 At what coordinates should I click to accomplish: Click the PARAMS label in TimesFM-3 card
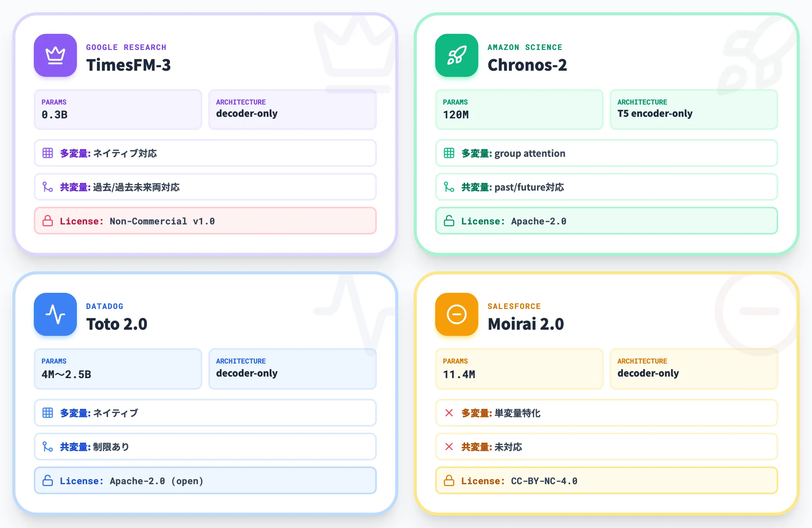click(x=54, y=102)
